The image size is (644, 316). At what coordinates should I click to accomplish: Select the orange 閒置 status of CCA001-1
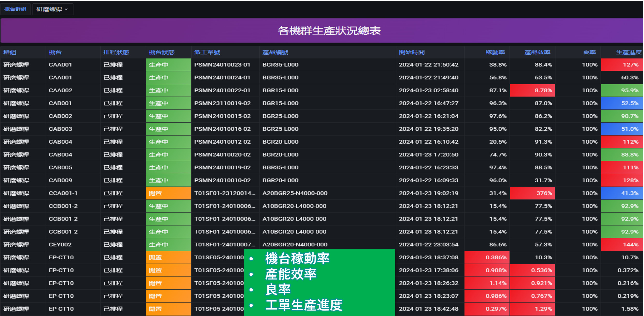[x=169, y=193]
